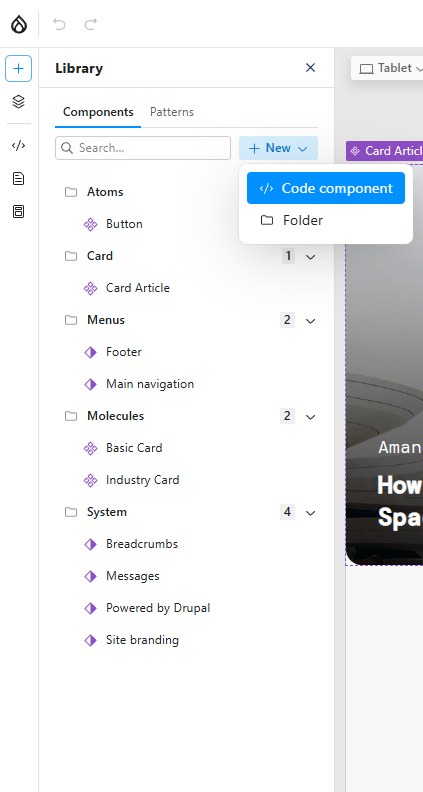
Task: Open the templates icon in sidebar
Action: [19, 211]
